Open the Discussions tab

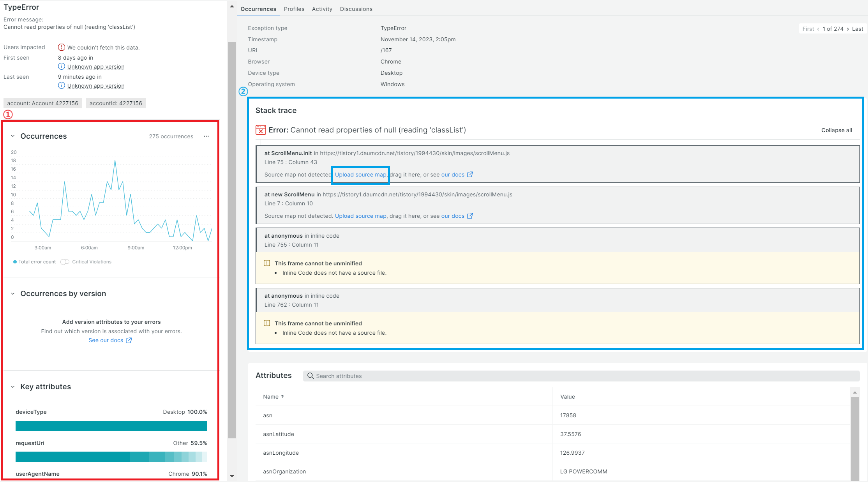356,9
